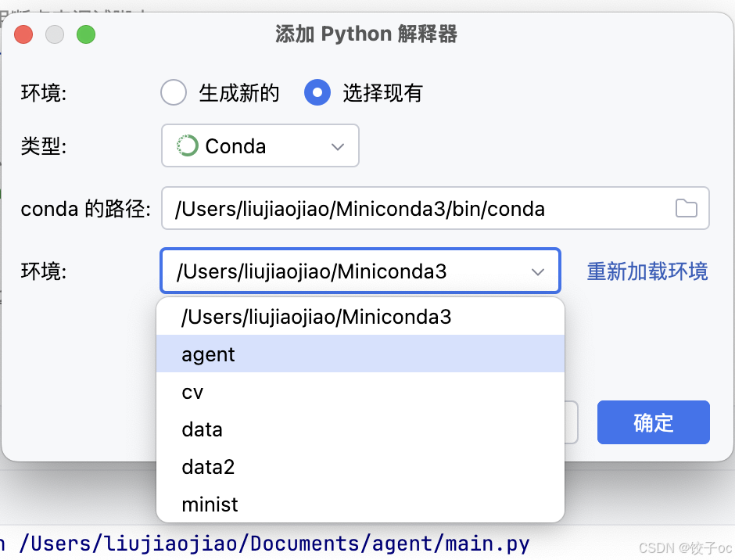Click the yellow minimize traffic-light button

(x=55, y=34)
